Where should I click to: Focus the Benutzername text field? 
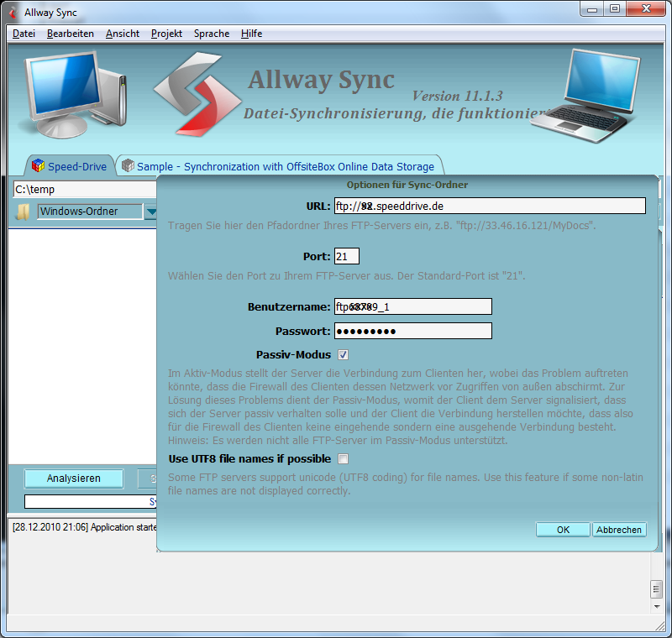tap(412, 307)
